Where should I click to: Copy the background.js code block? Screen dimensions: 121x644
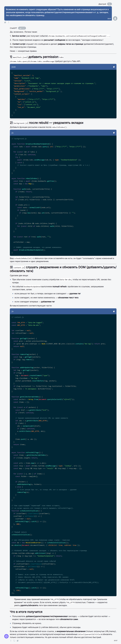tap(114, 133)
